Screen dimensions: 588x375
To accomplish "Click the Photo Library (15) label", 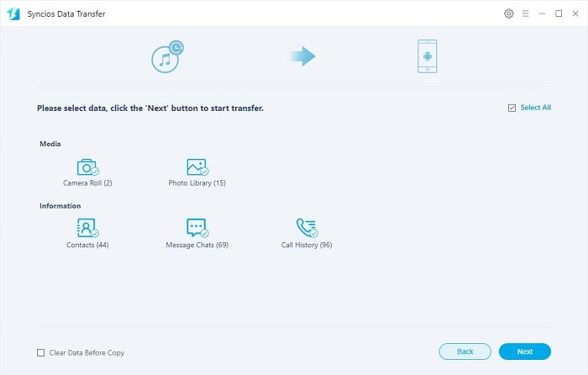I will (x=197, y=183).
